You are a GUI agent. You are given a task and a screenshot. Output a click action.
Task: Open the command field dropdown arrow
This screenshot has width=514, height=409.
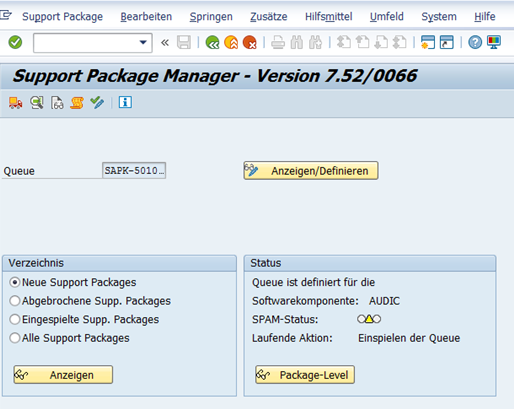point(143,42)
